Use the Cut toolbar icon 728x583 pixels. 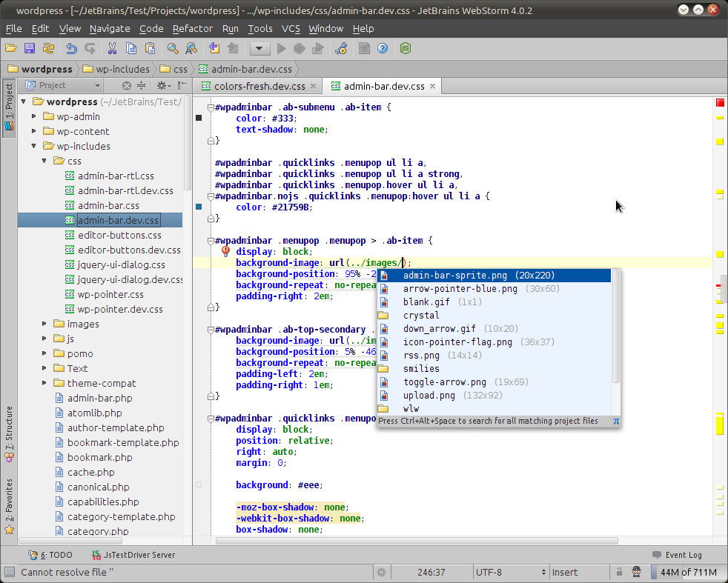coord(110,49)
